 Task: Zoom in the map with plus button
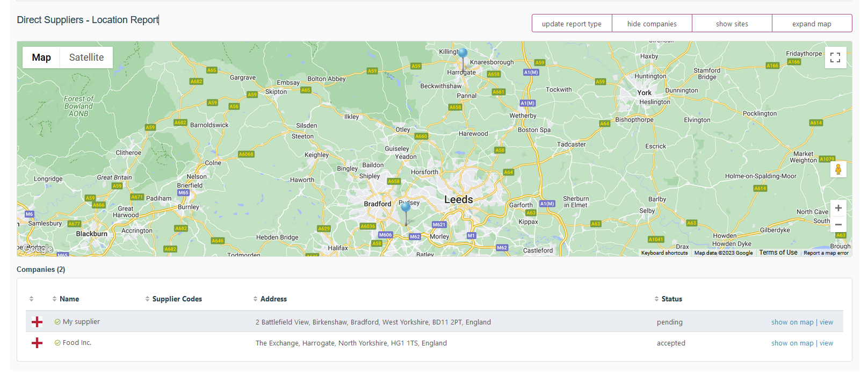pos(838,208)
